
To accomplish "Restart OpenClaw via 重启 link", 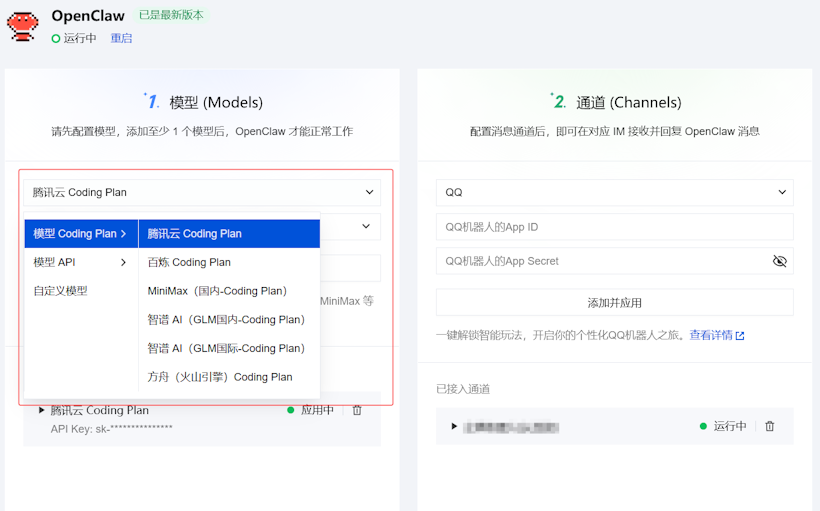I will (x=121, y=38).
